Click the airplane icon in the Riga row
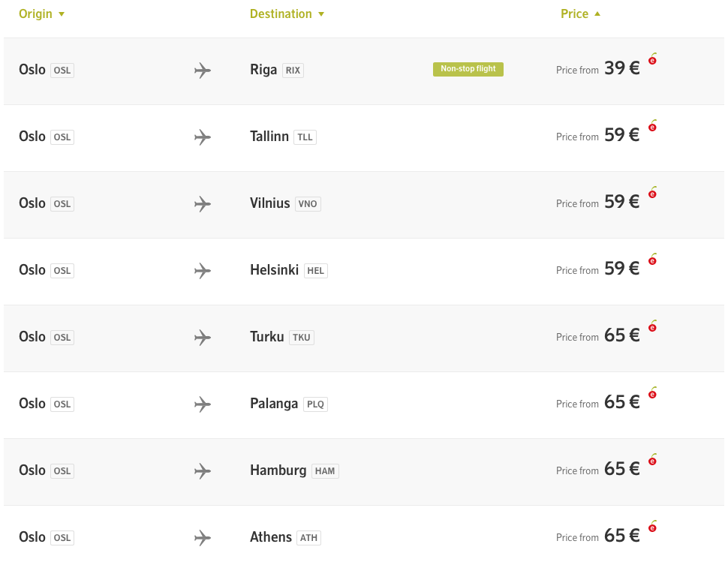728x571 pixels. [x=203, y=71]
